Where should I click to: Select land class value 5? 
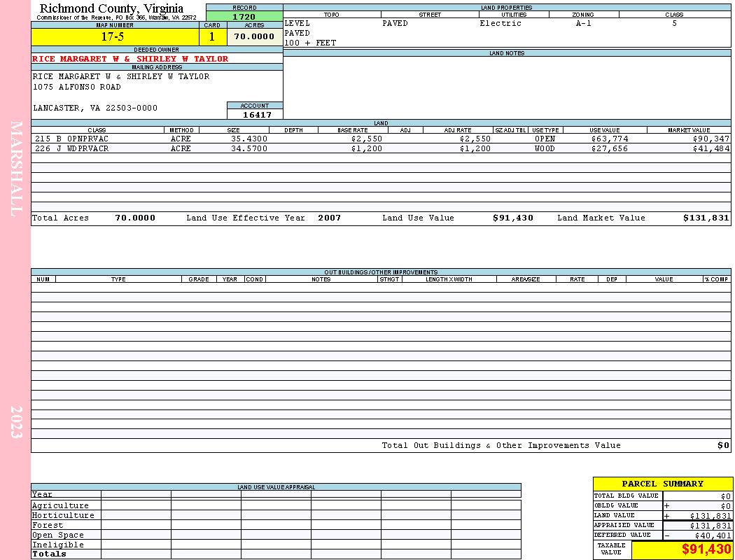675,23
